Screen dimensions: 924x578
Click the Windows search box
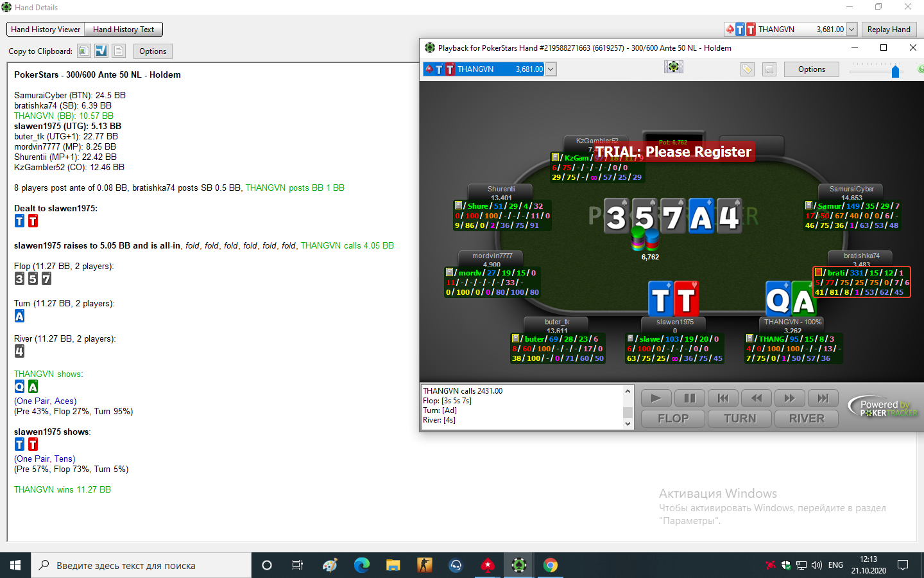click(141, 565)
